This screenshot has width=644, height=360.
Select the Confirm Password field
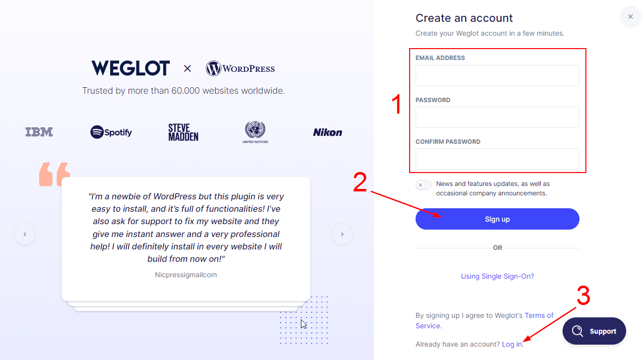pyautogui.click(x=497, y=159)
